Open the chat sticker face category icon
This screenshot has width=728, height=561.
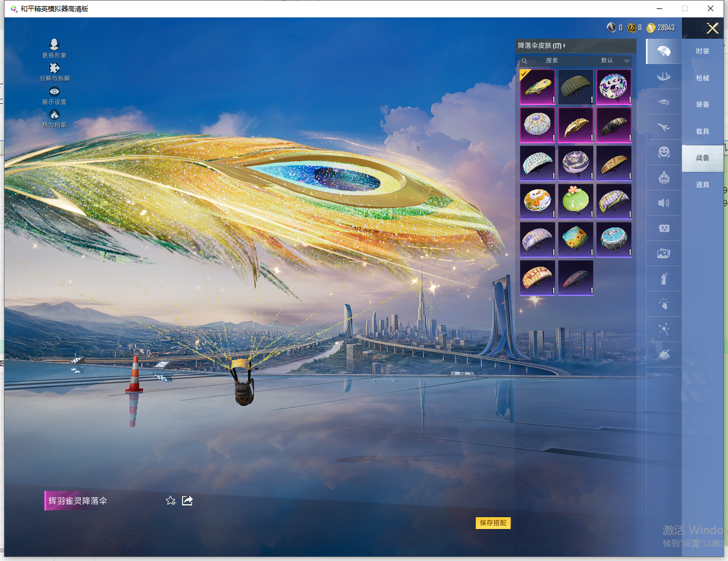point(663,228)
